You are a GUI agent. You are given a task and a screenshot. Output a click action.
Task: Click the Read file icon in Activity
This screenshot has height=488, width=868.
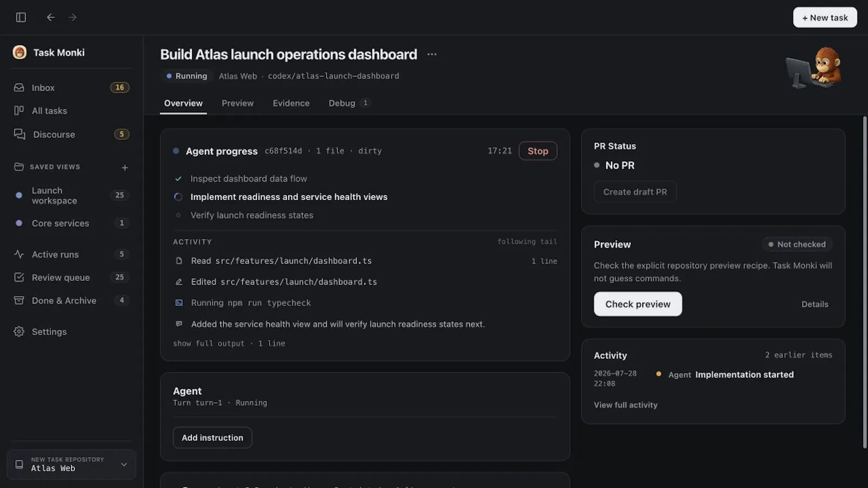(x=179, y=261)
